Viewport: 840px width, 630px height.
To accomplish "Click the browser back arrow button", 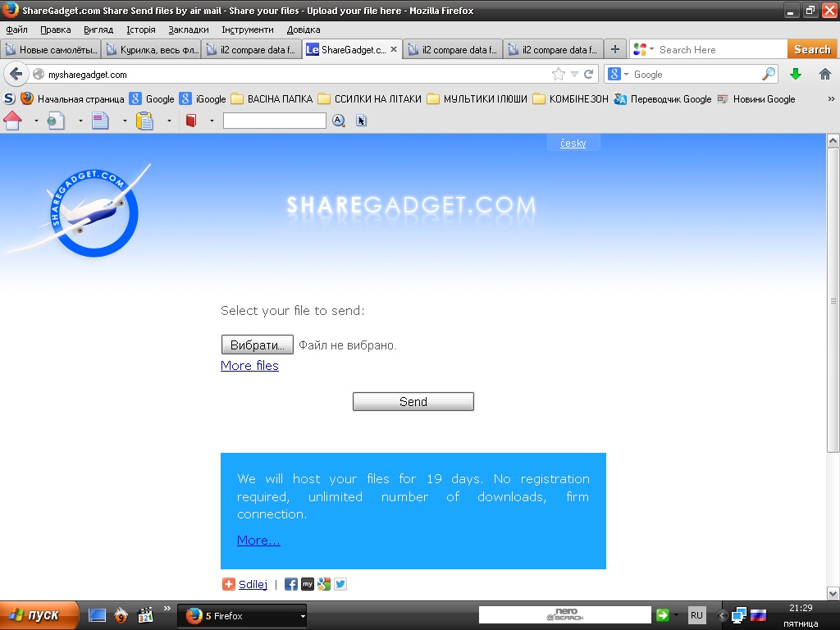I will (16, 74).
